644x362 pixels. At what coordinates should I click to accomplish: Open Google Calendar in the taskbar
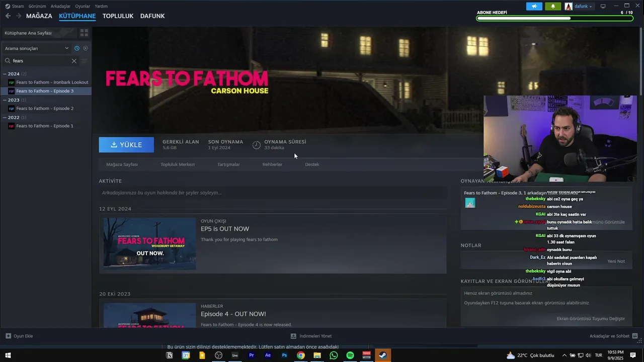point(186,355)
